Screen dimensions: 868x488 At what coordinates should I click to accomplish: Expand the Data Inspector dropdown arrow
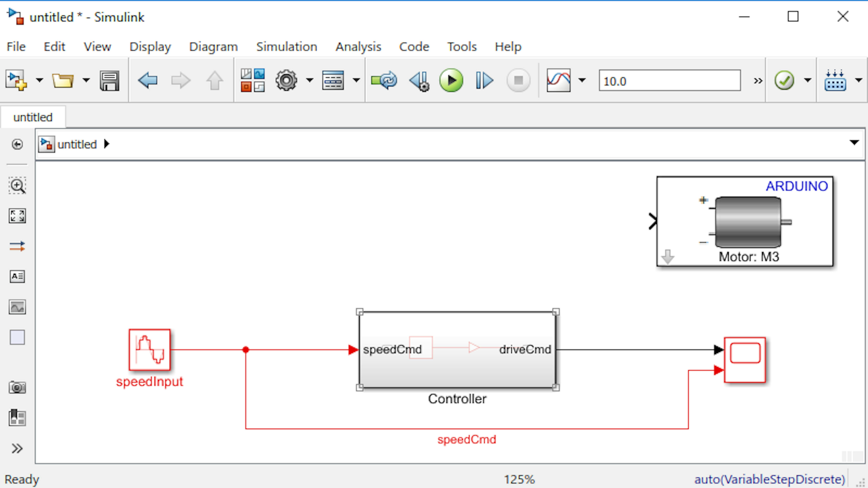click(x=582, y=81)
